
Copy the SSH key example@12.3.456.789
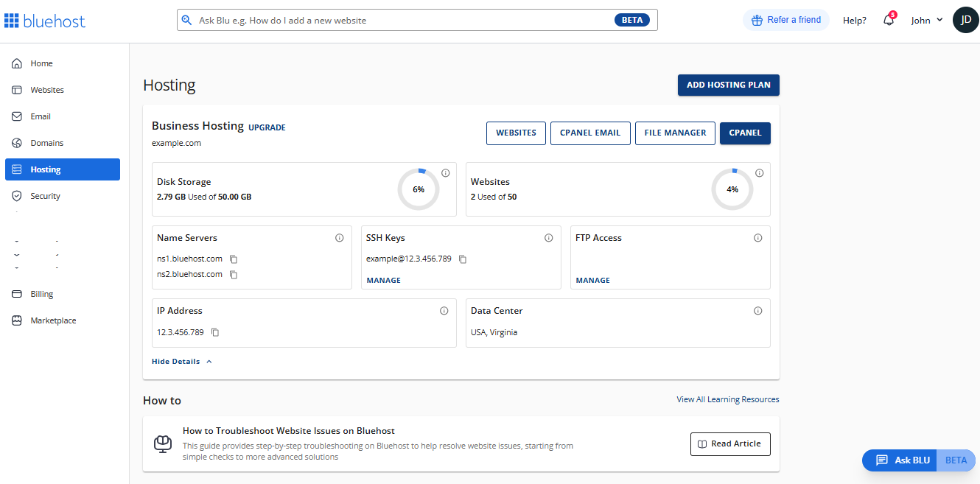[463, 259]
